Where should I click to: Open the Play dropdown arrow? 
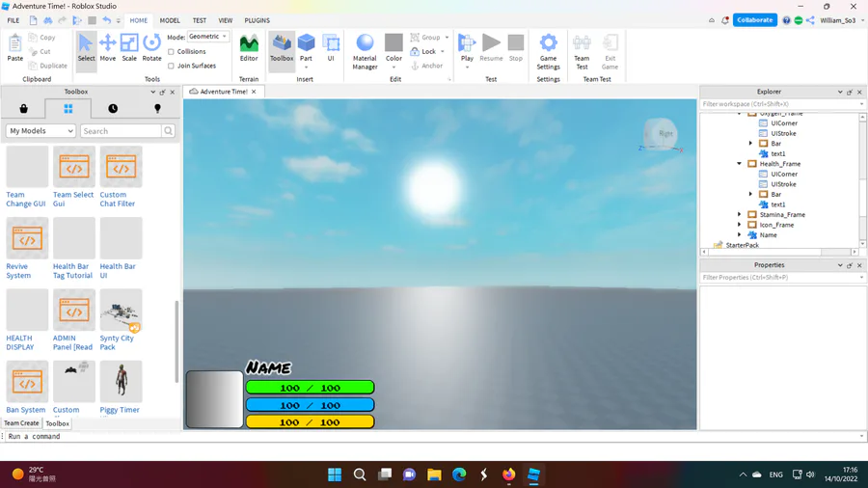467,68
